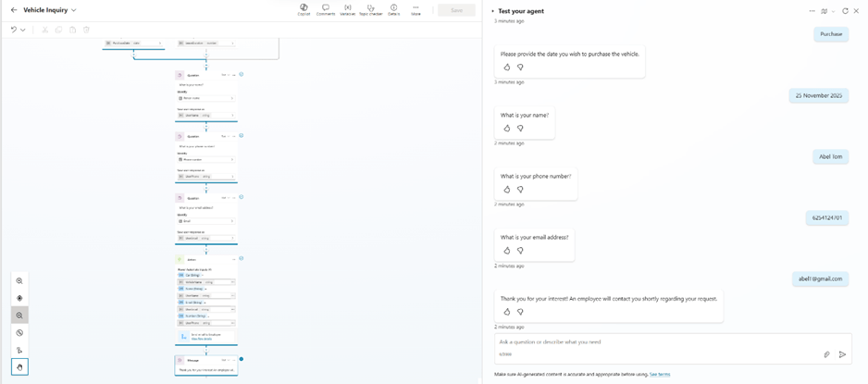Collapse the Test your agent panel header
The image size is (868, 384).
click(x=493, y=11)
